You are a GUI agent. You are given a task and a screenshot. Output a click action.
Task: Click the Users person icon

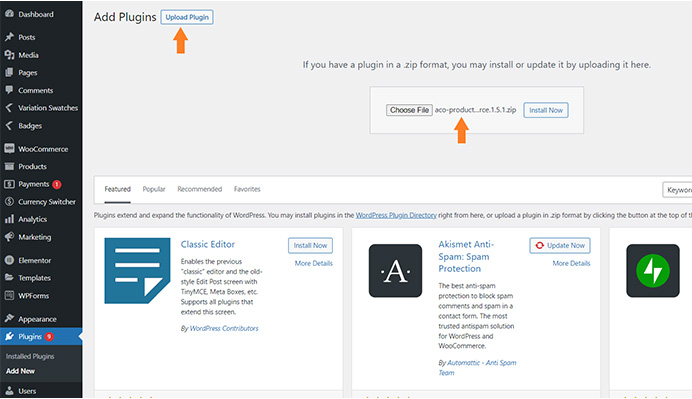tap(9, 391)
